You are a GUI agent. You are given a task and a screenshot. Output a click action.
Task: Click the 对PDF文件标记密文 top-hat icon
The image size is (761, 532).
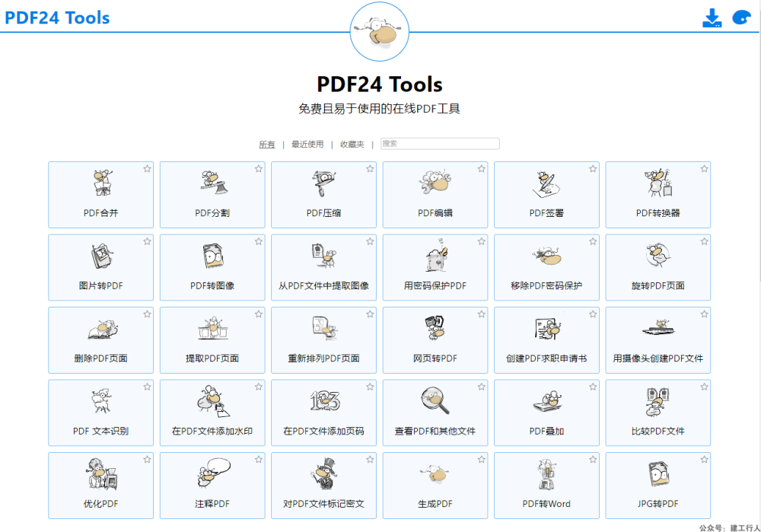point(325,473)
